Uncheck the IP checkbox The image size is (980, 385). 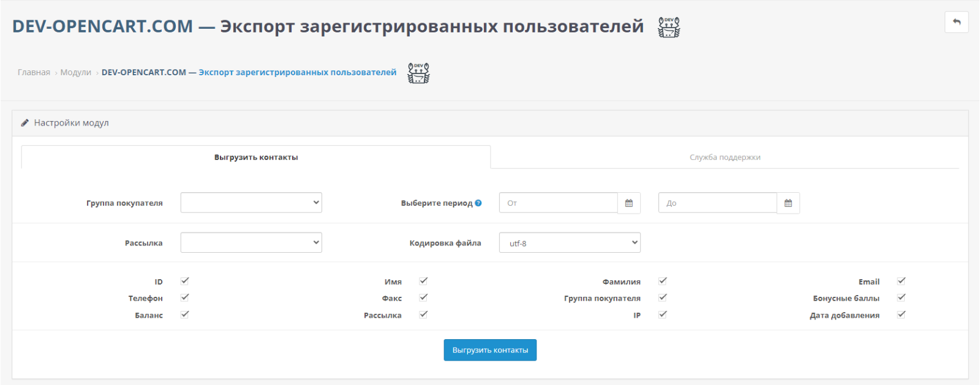(663, 315)
